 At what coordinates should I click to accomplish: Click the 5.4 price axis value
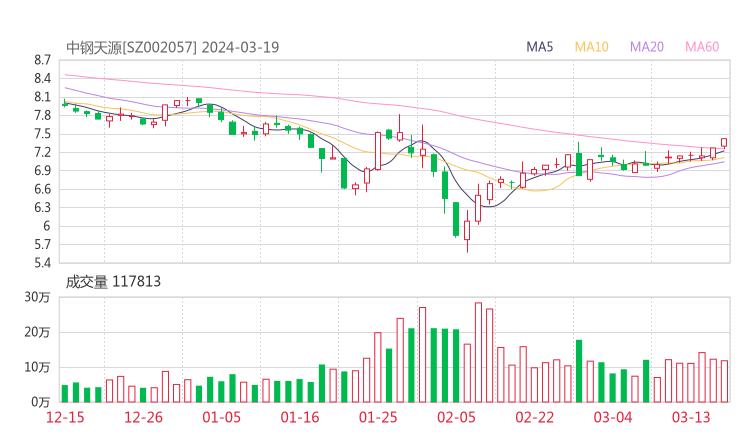pyautogui.click(x=42, y=262)
